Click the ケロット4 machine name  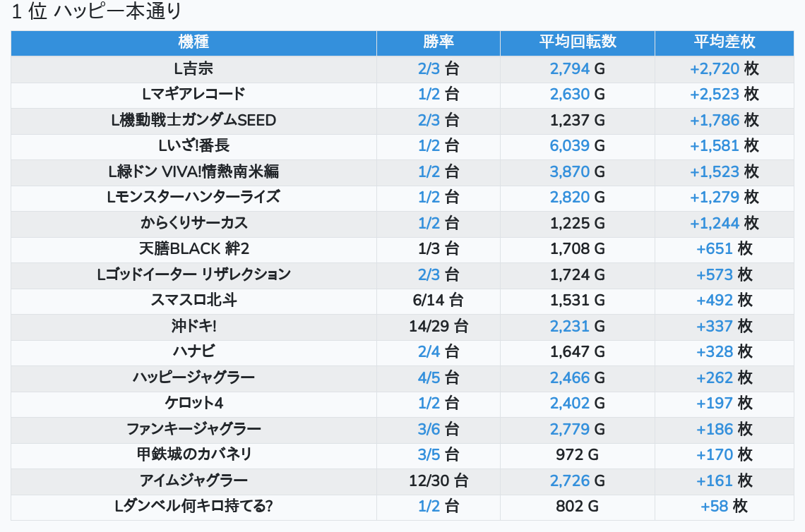click(193, 403)
